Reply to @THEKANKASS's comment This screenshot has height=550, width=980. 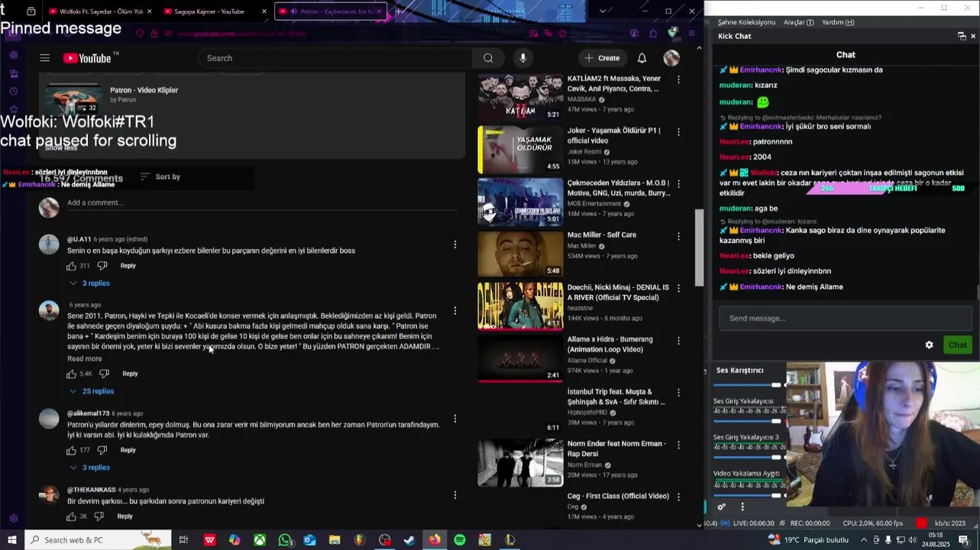tap(125, 516)
